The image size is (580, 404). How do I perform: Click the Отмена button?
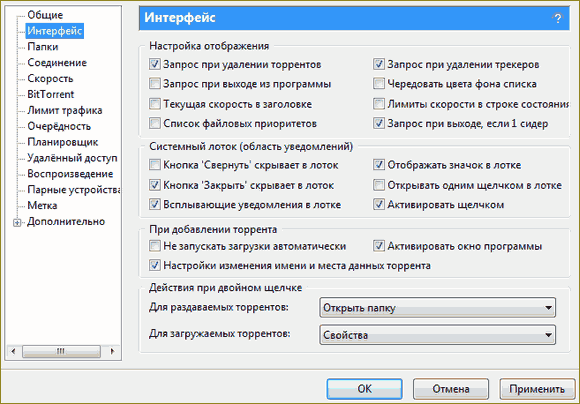(x=451, y=389)
